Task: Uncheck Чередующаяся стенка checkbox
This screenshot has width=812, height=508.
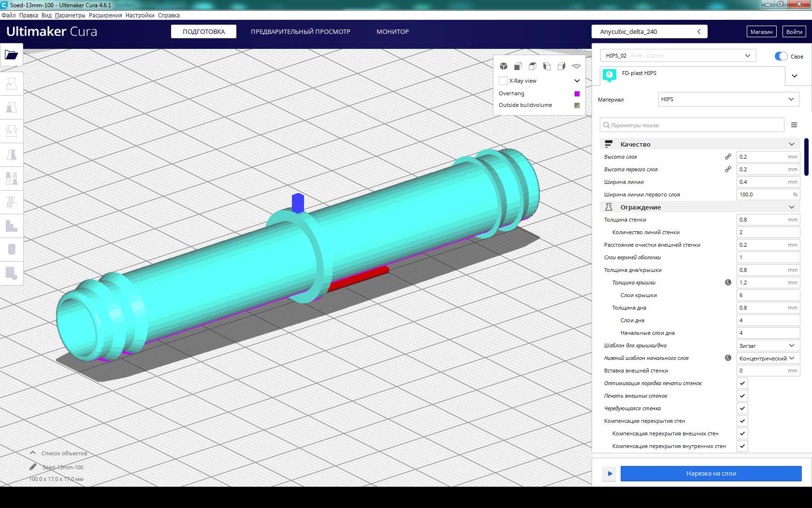Action: [x=742, y=408]
